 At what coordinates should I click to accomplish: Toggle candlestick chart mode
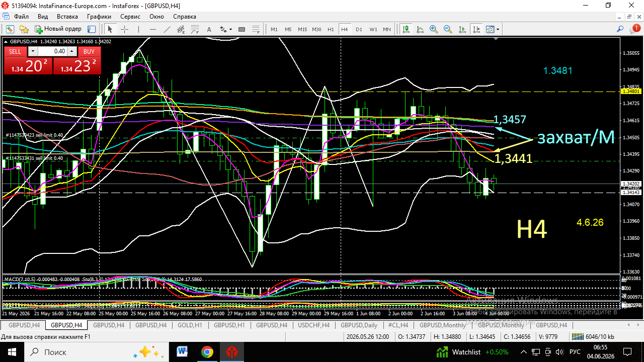[x=406, y=29]
